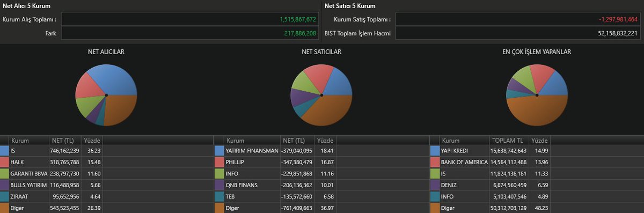644x213 pixels.
Task: Click the teal swatch beside ZIRAAT
Action: (4, 196)
